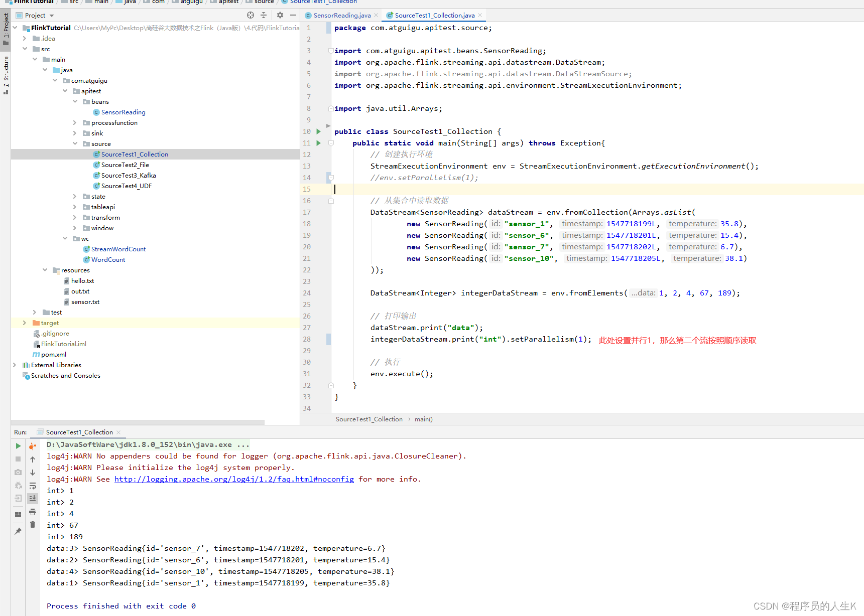
Task: Click the pin tab icon in Run panel
Action: coord(18,531)
